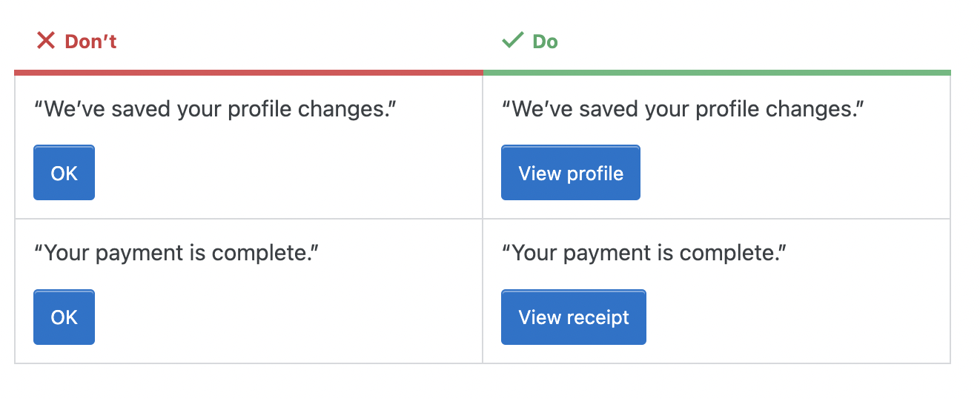Click the payment complete sentence in Do column
Image resolution: width=980 pixels, height=399 pixels.
point(644,254)
